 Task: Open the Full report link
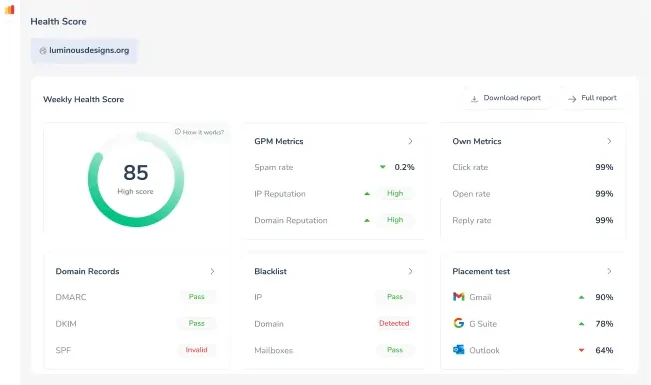coord(593,98)
